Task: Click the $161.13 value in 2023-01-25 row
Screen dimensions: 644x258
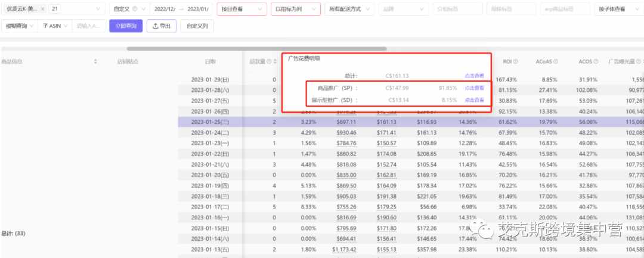Action: tap(386, 122)
